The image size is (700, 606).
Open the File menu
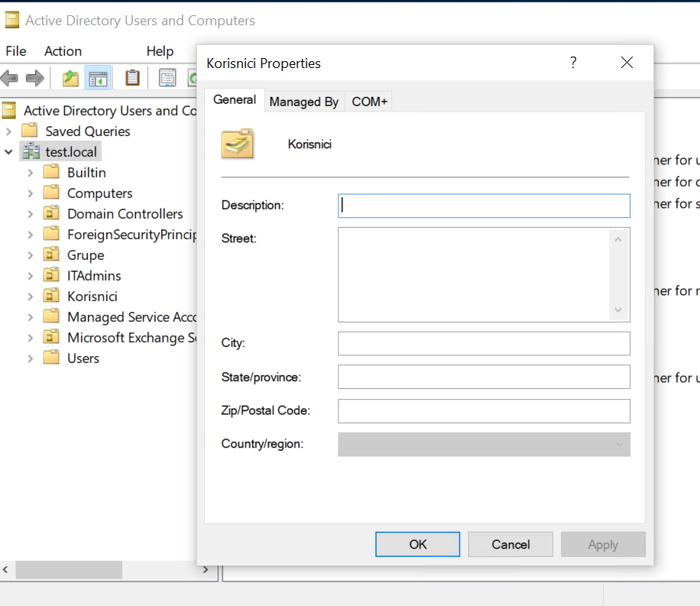click(15, 51)
